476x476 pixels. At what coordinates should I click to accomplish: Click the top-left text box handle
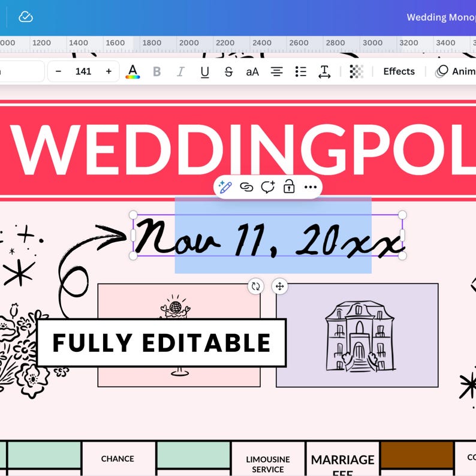133,215
